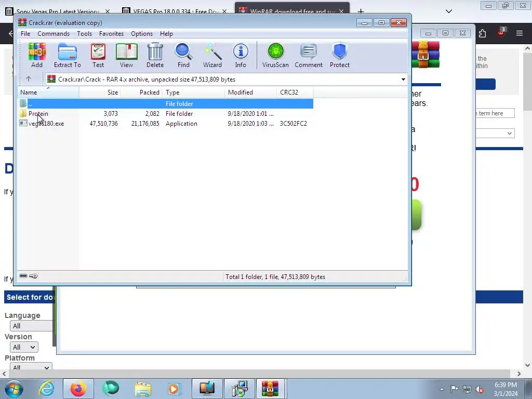This screenshot has width=532, height=399.
Task: Open the browser hamburger menu
Action: point(519,33)
